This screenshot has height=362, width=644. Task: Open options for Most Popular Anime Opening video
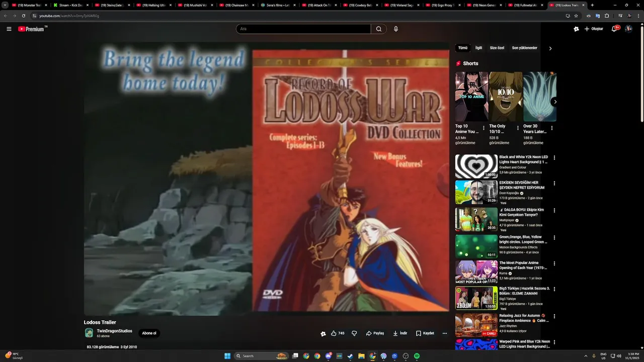coord(554,263)
